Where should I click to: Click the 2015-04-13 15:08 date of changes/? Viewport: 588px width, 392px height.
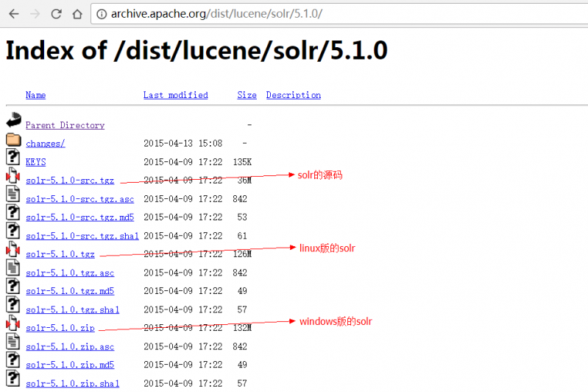tap(183, 144)
